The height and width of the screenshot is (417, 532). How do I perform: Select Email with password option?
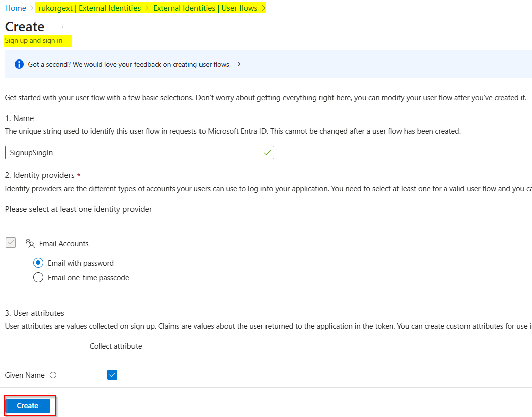[38, 263]
